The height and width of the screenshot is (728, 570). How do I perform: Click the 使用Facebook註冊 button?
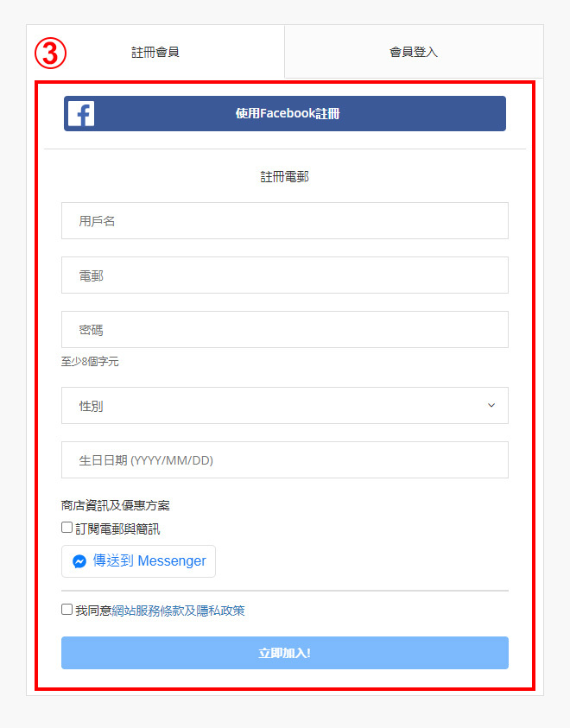click(284, 113)
